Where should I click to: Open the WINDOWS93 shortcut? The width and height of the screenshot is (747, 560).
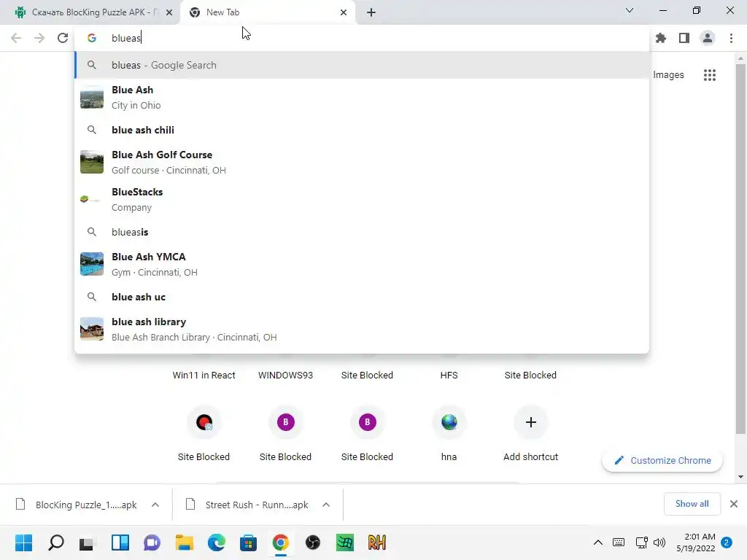(285, 375)
